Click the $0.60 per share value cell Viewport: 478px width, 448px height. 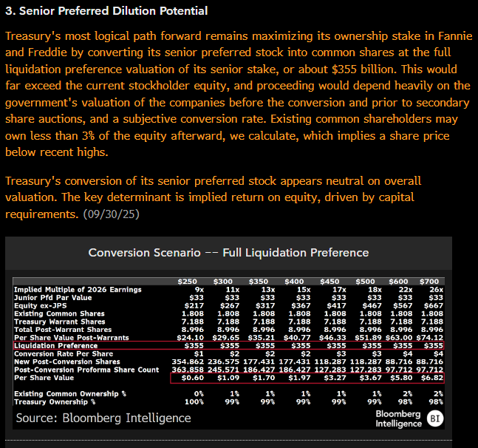tap(192, 378)
